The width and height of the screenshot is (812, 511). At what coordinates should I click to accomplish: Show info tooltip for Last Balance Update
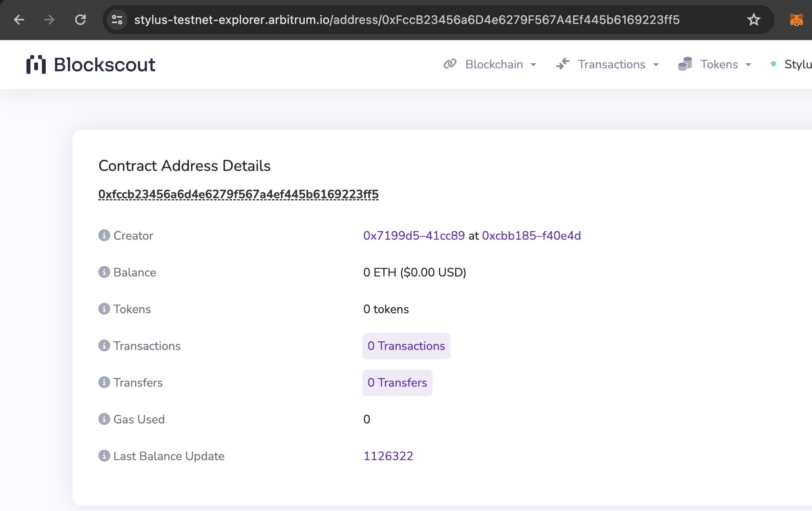(104, 456)
